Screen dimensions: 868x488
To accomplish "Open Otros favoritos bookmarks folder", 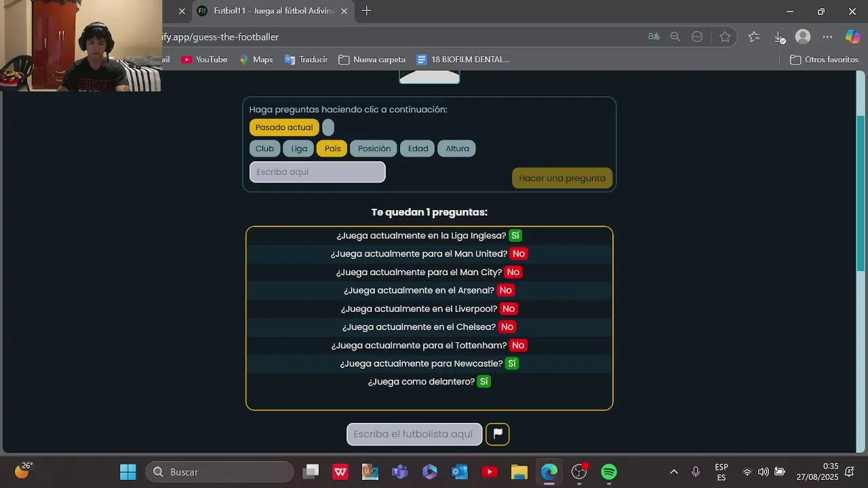I will (x=825, y=60).
